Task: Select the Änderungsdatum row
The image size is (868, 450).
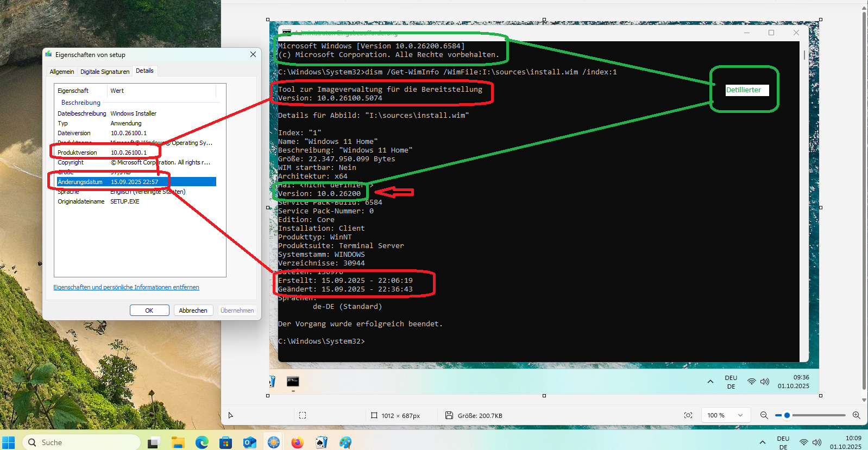Action: [x=136, y=182]
